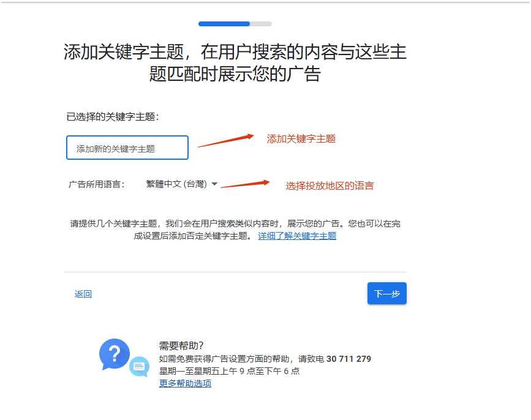Image resolution: width=531 pixels, height=420 pixels.
Task: Click the phone number 30 711 279
Action: click(x=349, y=359)
